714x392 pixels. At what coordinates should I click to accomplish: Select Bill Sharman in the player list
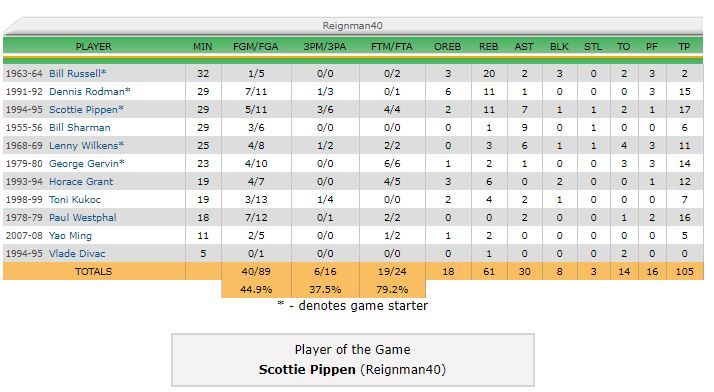(80, 127)
